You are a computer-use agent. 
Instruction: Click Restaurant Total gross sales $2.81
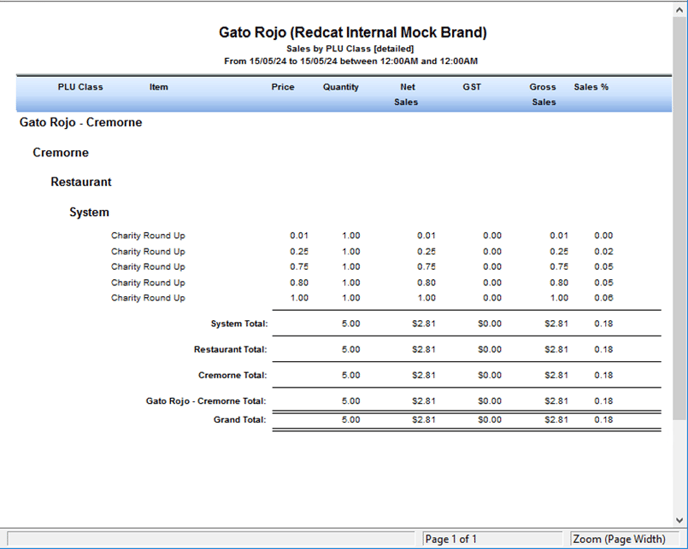[x=556, y=349]
